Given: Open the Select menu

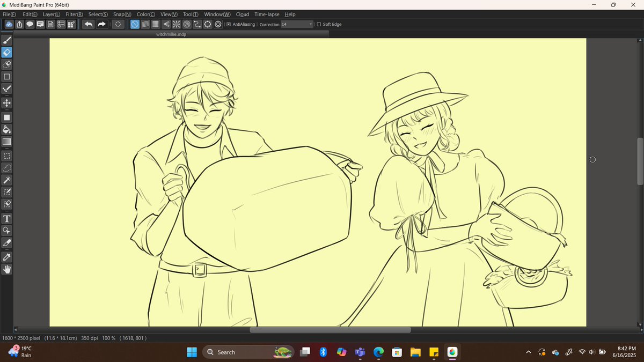Looking at the screenshot, I should coord(98,14).
